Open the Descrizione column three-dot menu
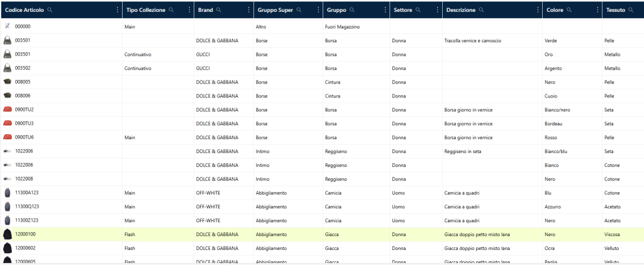This screenshot has height=265, width=644. point(537,10)
